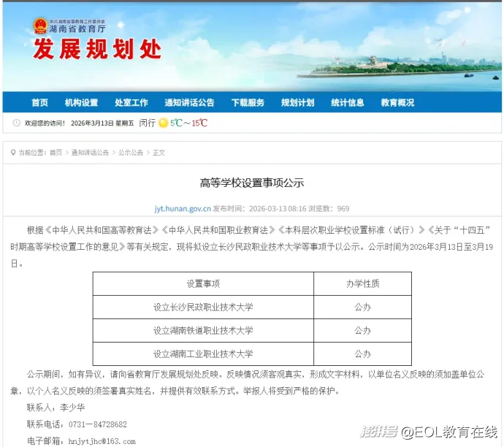Open the 首页 navigation tab
Image resolution: width=504 pixels, height=447 pixels.
[39, 103]
